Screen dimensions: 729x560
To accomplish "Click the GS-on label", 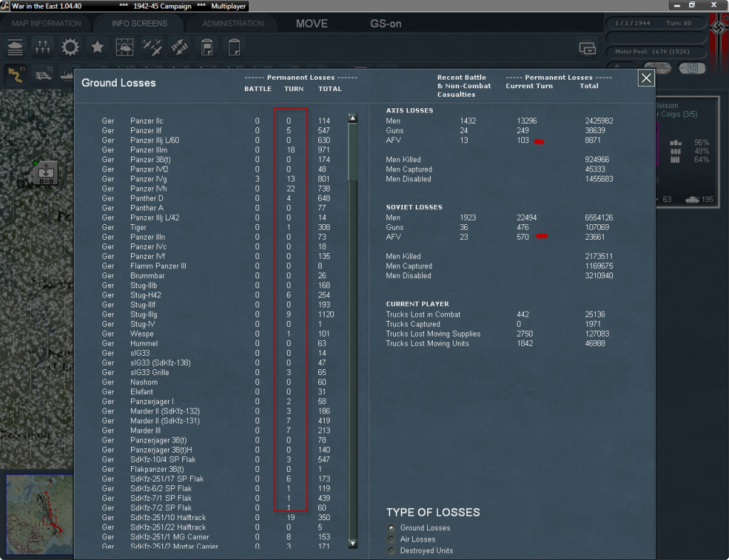I will pyautogui.click(x=385, y=23).
